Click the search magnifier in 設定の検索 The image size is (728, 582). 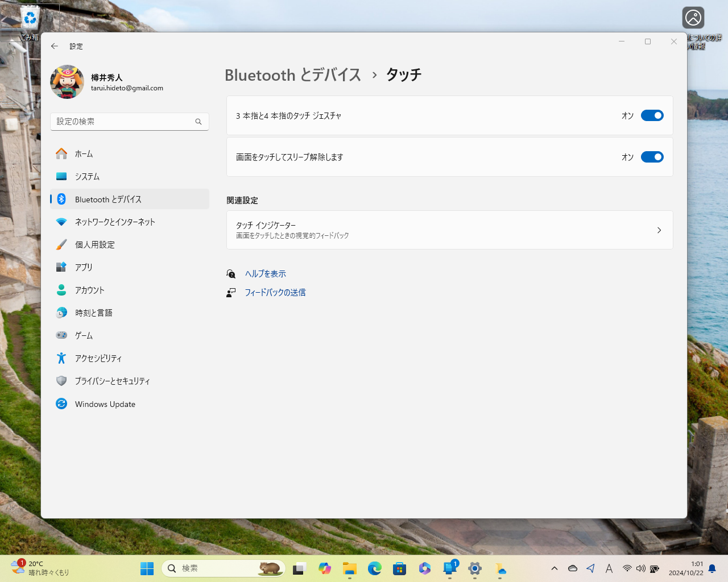[198, 122]
